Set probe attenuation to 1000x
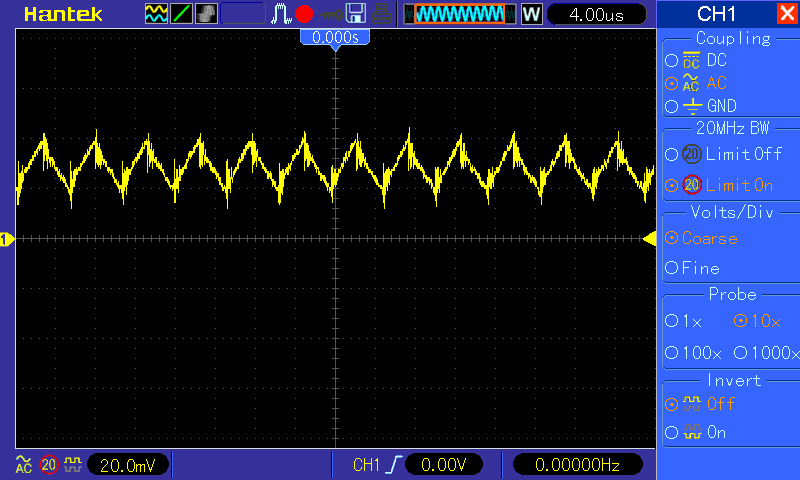 (x=766, y=352)
